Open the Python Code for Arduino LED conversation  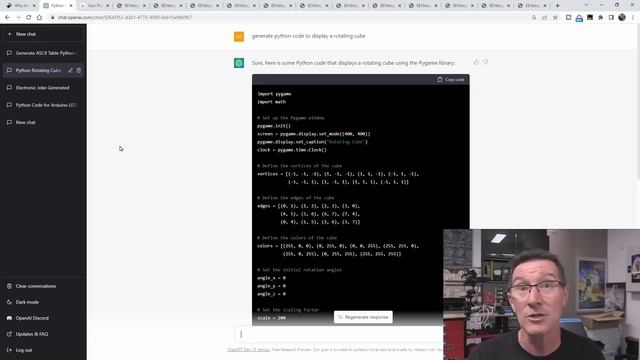43,105
